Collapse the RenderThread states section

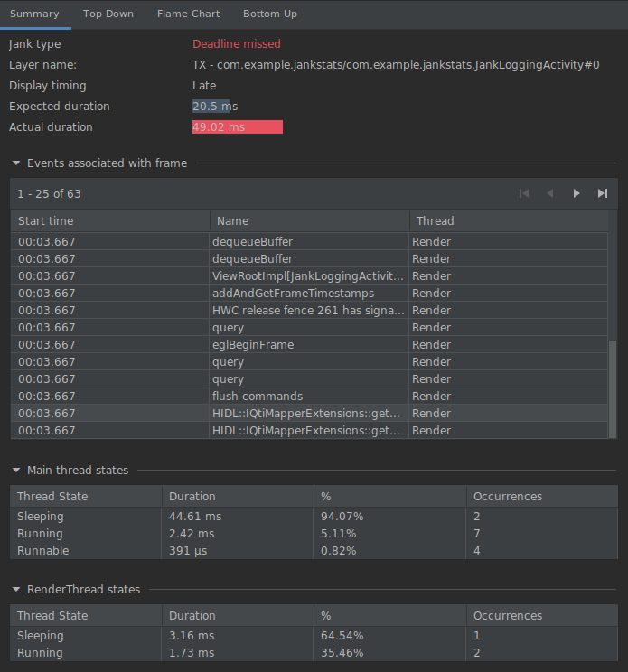16,590
